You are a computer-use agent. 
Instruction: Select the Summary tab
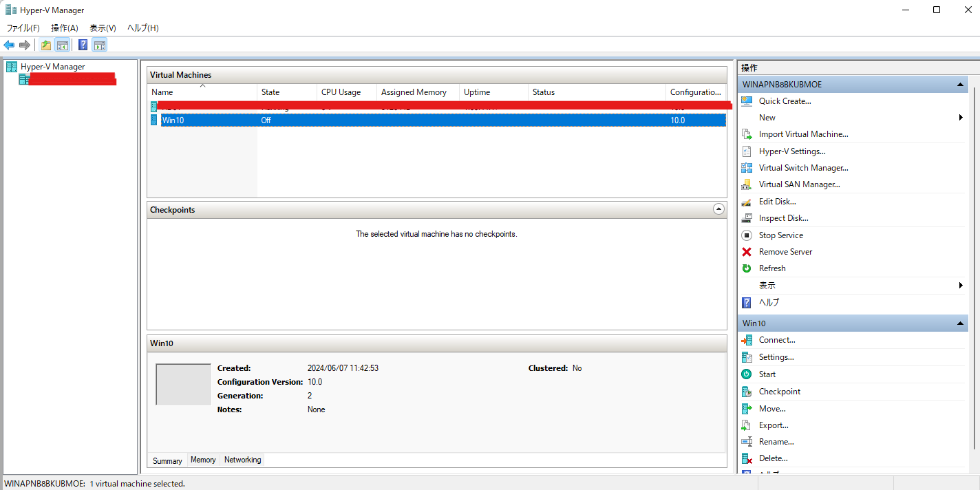167,460
